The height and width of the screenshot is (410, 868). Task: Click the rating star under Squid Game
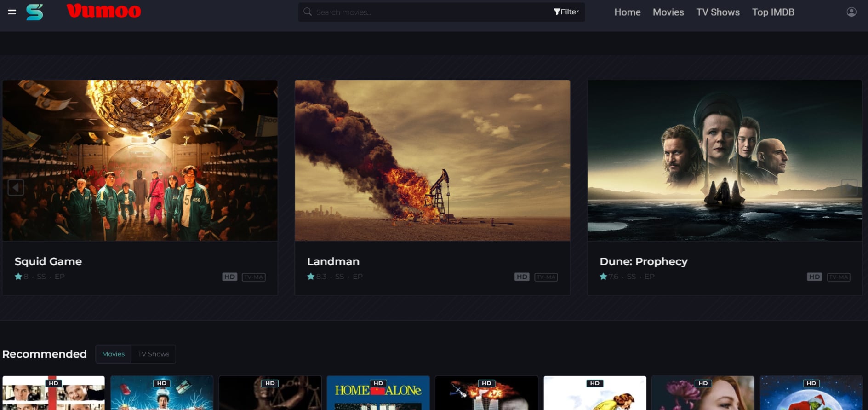[x=18, y=277]
